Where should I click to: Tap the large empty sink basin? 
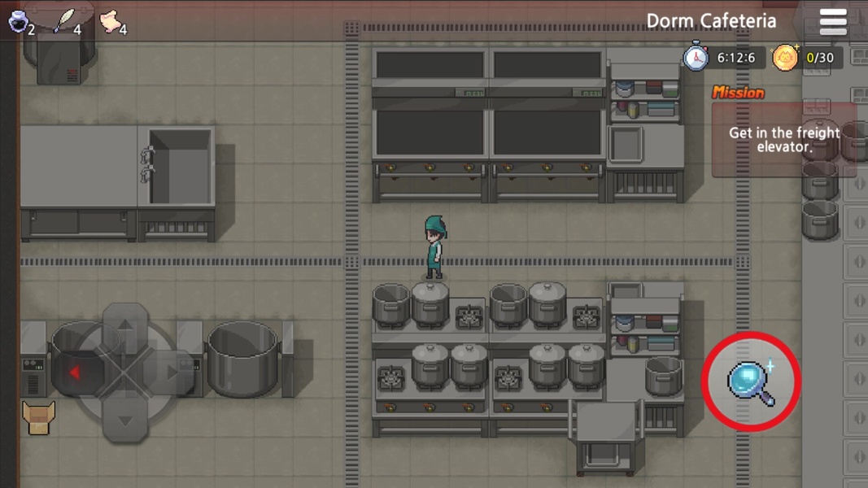(179, 166)
